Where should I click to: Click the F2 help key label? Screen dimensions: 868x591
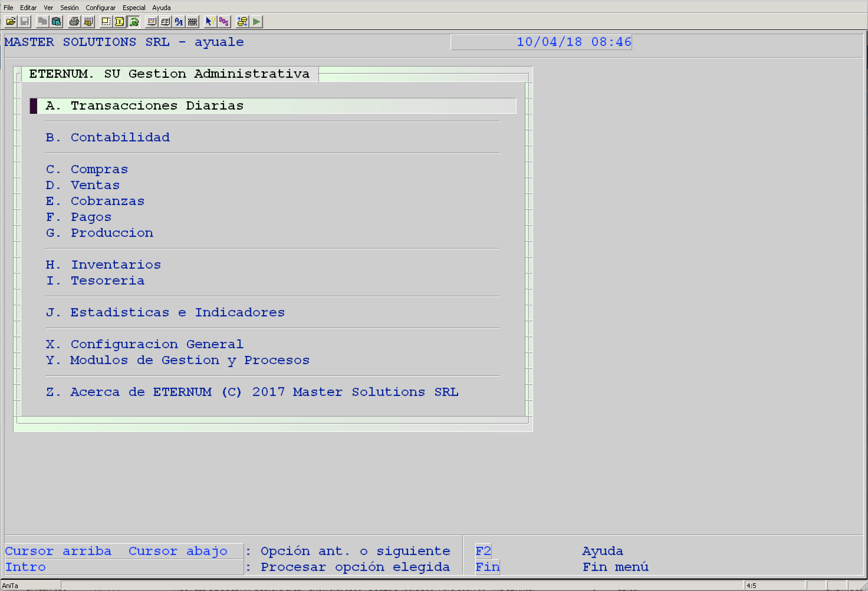pos(483,551)
